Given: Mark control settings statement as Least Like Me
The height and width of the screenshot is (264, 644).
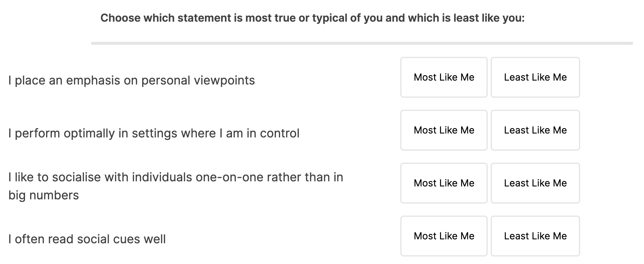Looking at the screenshot, I should [x=535, y=130].
